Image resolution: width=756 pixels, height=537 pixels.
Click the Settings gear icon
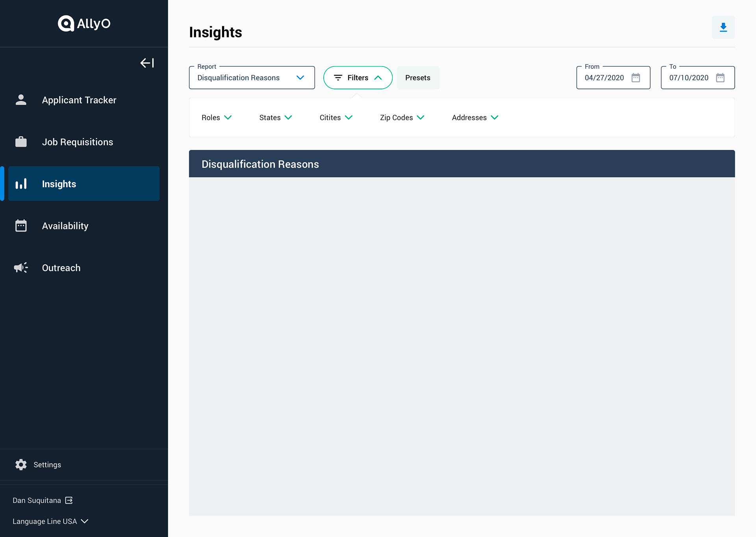tap(21, 465)
